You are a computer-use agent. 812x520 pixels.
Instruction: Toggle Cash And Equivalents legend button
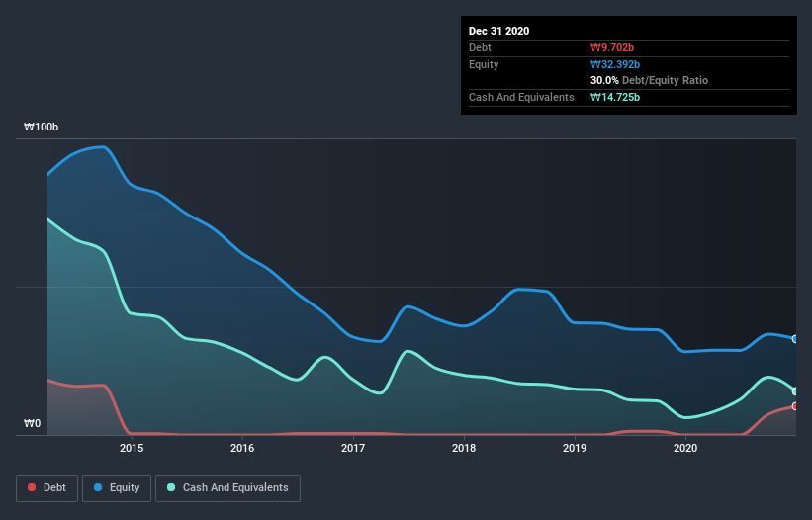click(x=227, y=488)
